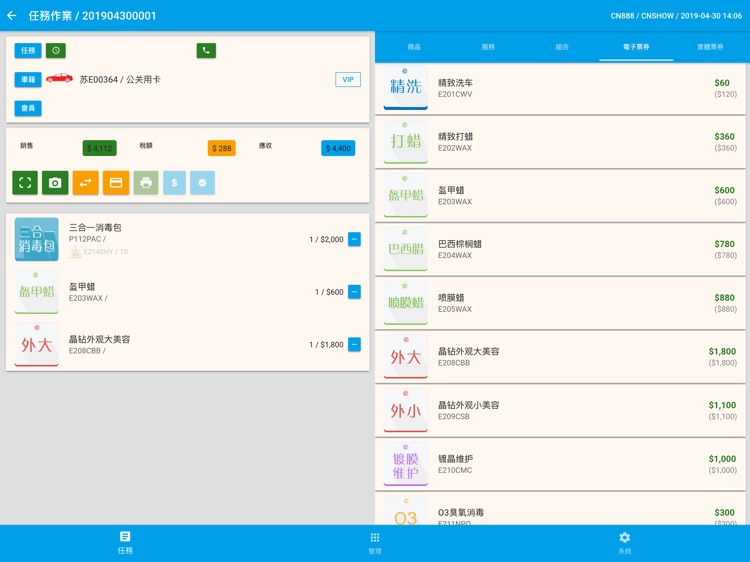
Task: Select 精致洗车 E201CWV list item
Action: coord(561,88)
